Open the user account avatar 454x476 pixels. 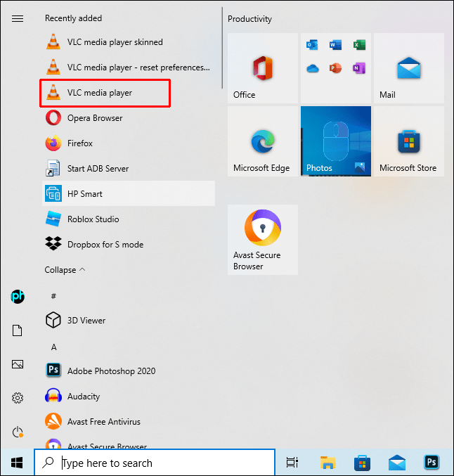(x=18, y=297)
